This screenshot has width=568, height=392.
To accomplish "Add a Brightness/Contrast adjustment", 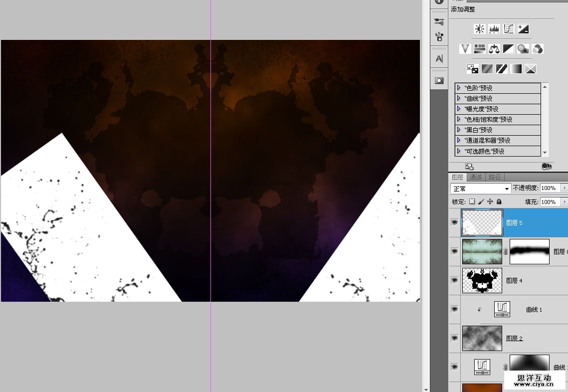I will coord(480,29).
